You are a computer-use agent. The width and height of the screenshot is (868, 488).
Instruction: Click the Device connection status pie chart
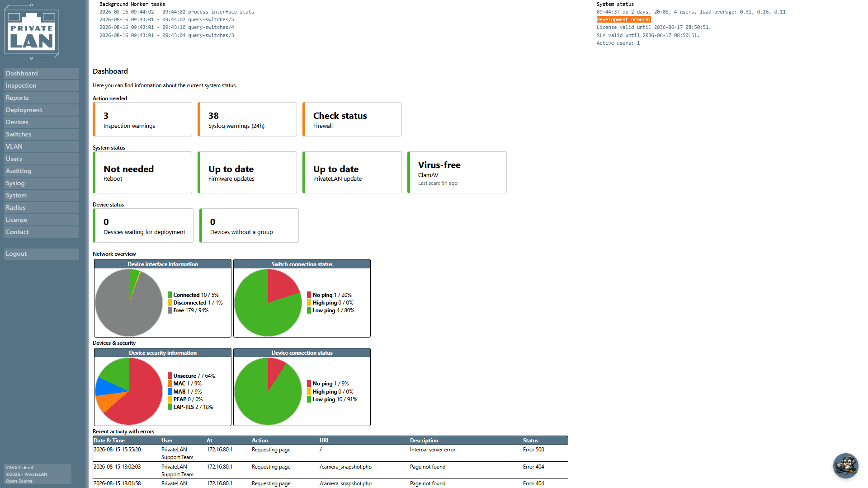[268, 391]
